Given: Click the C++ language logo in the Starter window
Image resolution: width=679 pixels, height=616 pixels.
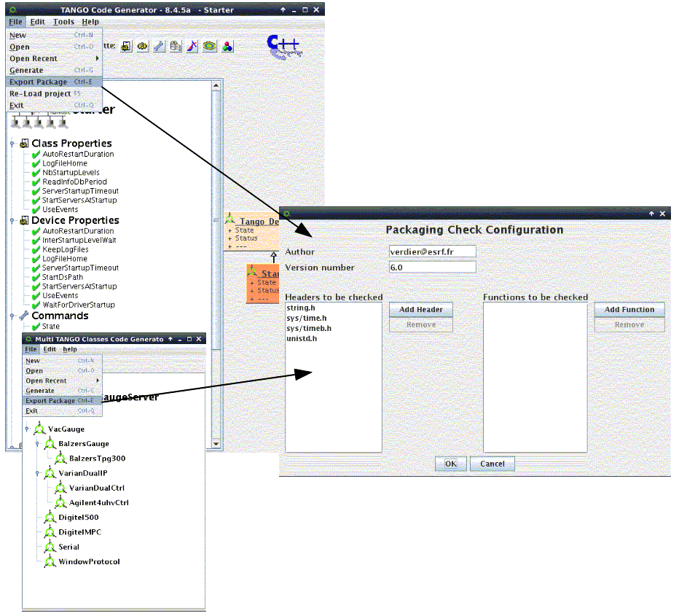Looking at the screenshot, I should pos(283,47).
